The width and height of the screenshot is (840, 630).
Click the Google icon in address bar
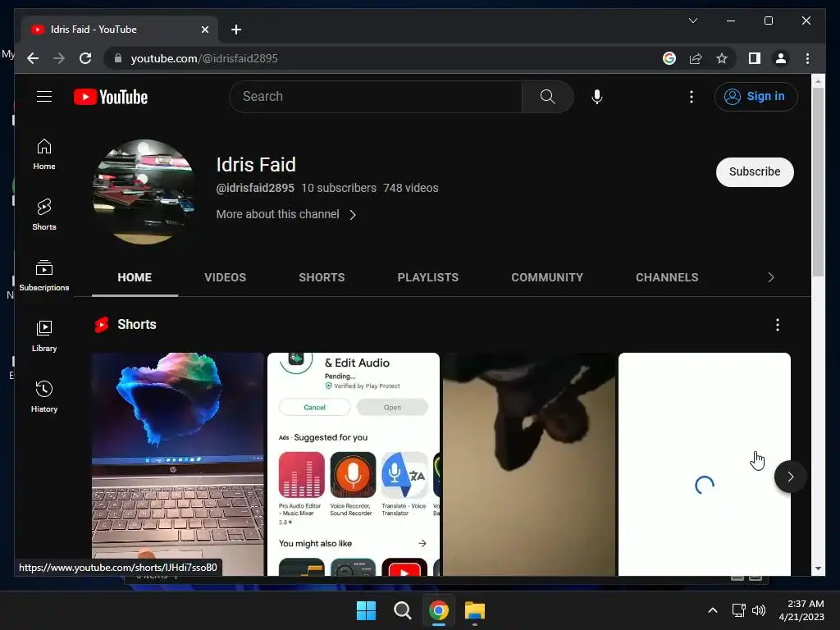pos(669,58)
